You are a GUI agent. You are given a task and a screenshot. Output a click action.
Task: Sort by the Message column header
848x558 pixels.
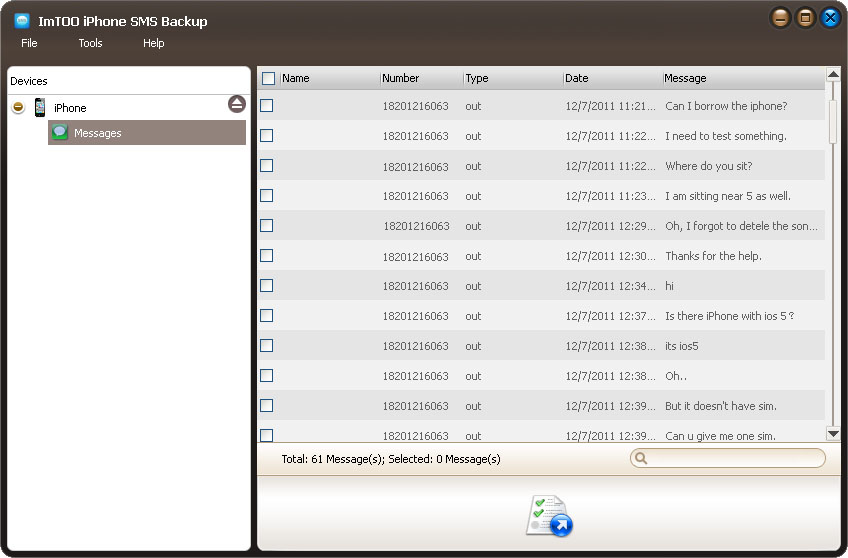(x=744, y=78)
